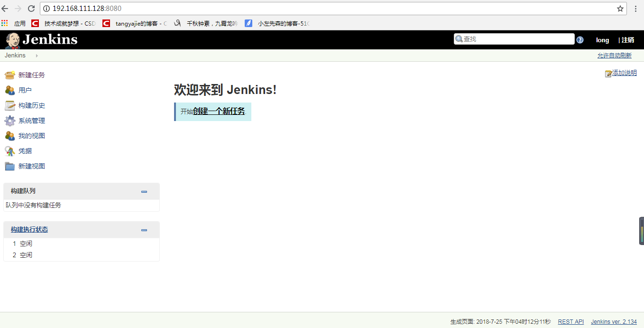Open the 用户 link

pos(25,90)
